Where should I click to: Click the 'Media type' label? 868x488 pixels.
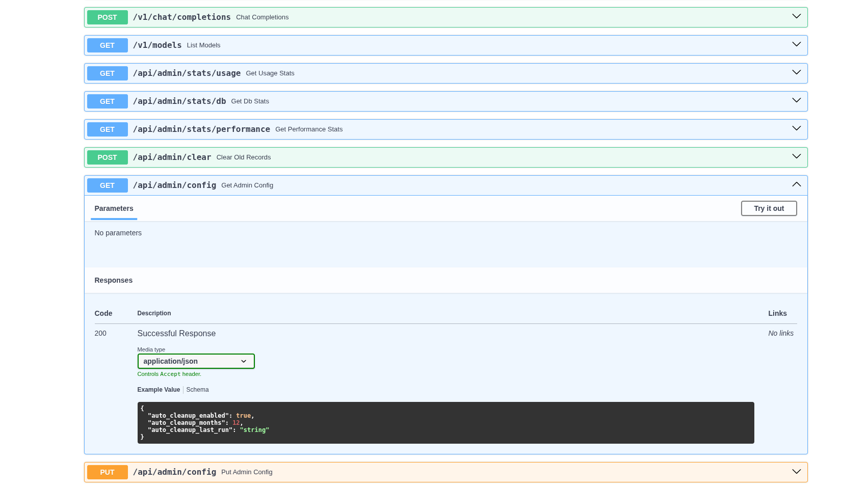coord(151,349)
